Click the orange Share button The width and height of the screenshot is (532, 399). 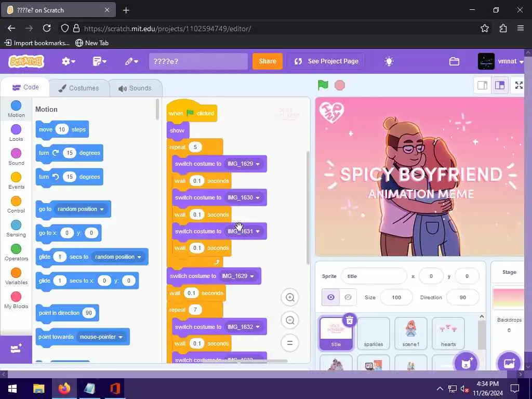268,61
